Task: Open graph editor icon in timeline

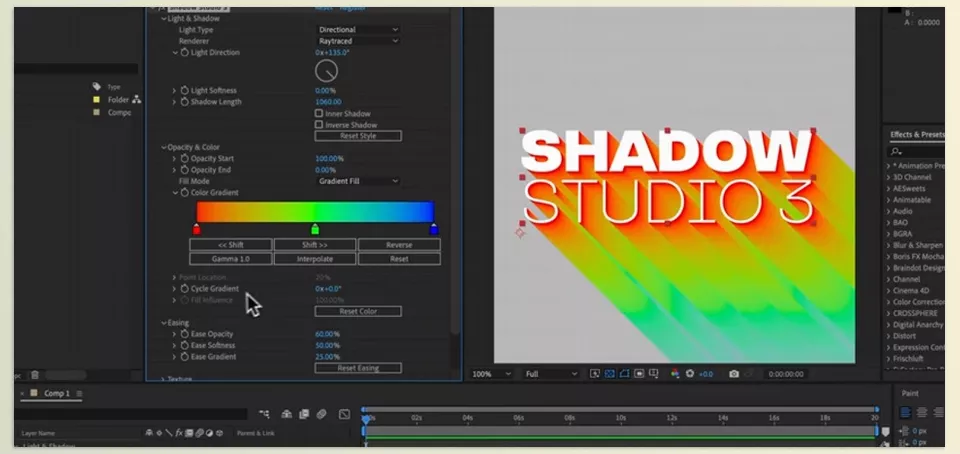Action: click(x=345, y=414)
